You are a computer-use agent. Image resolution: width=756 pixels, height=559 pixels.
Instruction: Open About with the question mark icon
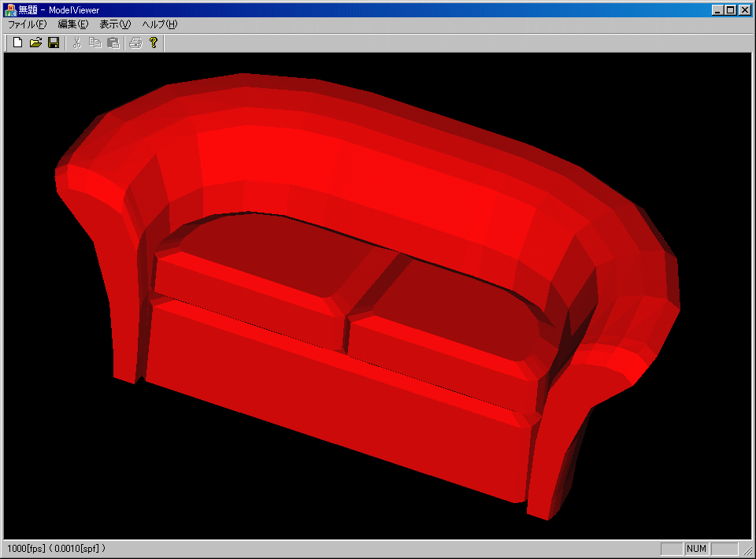(154, 43)
